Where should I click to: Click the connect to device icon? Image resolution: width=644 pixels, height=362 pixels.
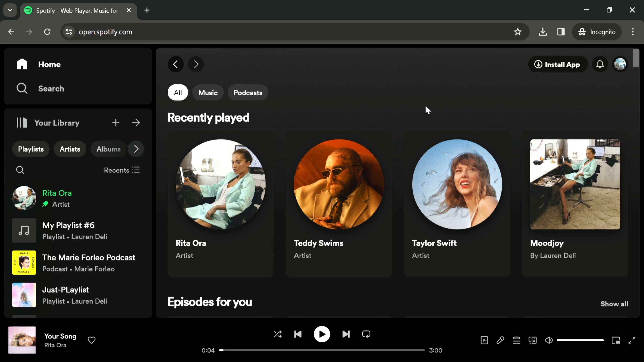(x=532, y=340)
